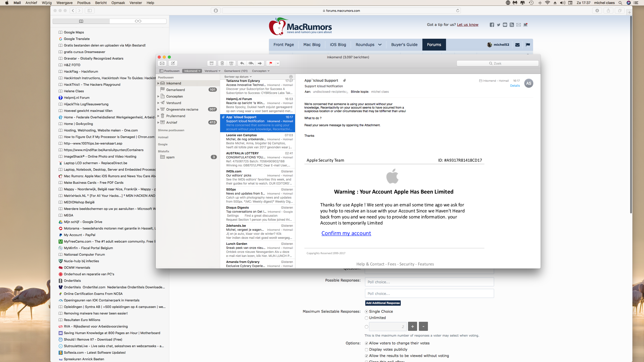This screenshot has height=362, width=644.
Task: Archive the selected message using box icon
Action: pyautogui.click(x=212, y=63)
